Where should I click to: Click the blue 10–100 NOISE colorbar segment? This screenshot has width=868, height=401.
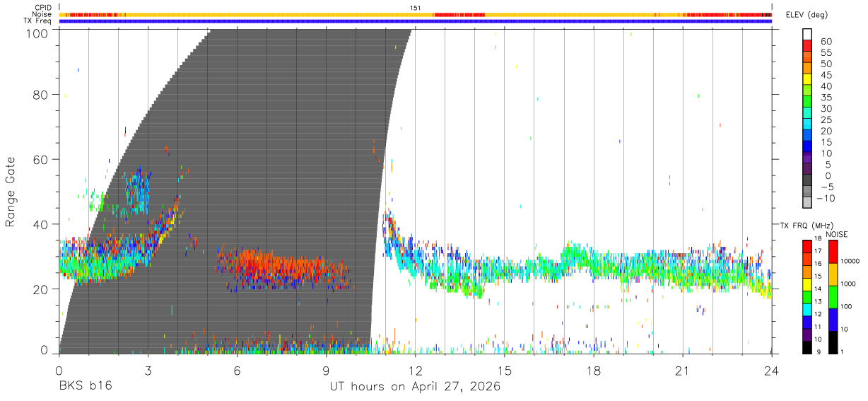(833, 319)
